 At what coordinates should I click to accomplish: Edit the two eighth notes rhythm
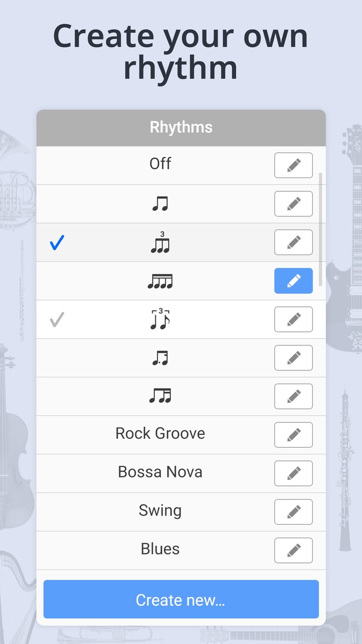pyautogui.click(x=294, y=204)
